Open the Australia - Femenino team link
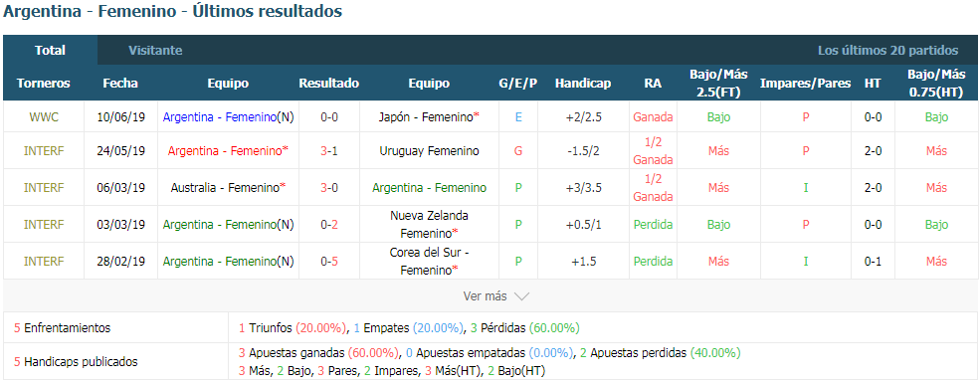The width and height of the screenshot is (980, 385). coord(225,187)
